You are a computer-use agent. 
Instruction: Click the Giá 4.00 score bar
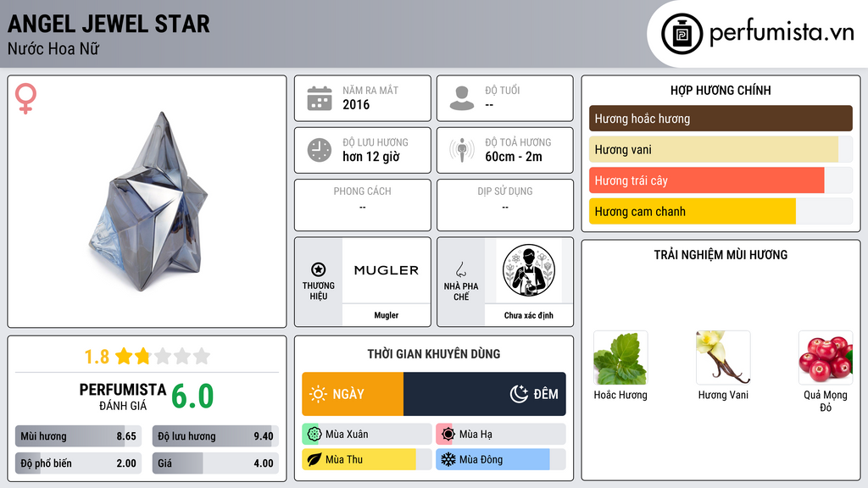[x=215, y=463]
